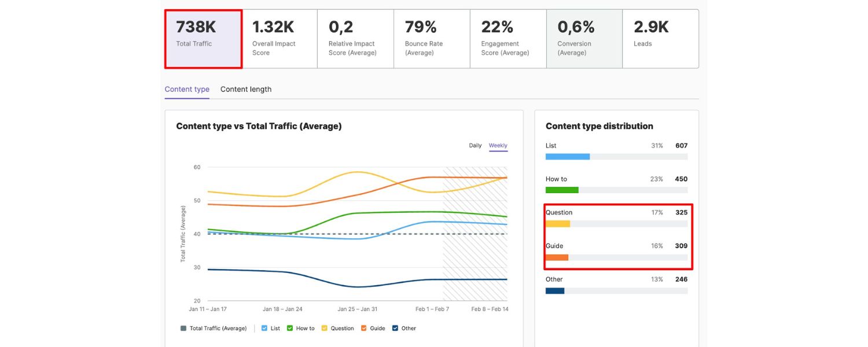Switch to the Content length tab

[x=246, y=89]
